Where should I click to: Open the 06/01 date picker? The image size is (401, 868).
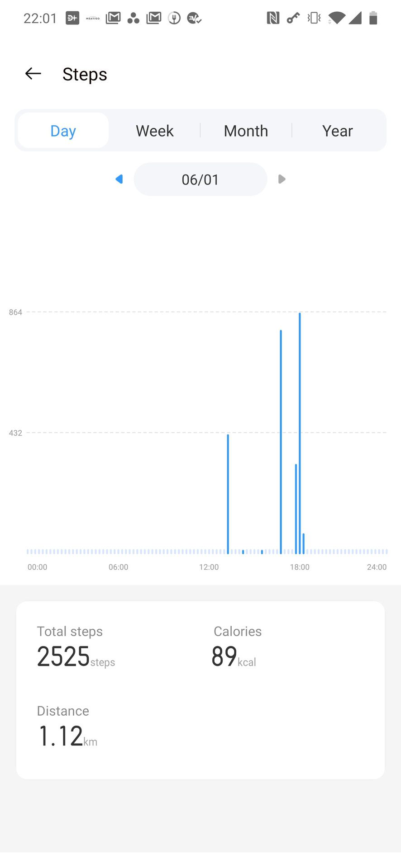click(200, 179)
